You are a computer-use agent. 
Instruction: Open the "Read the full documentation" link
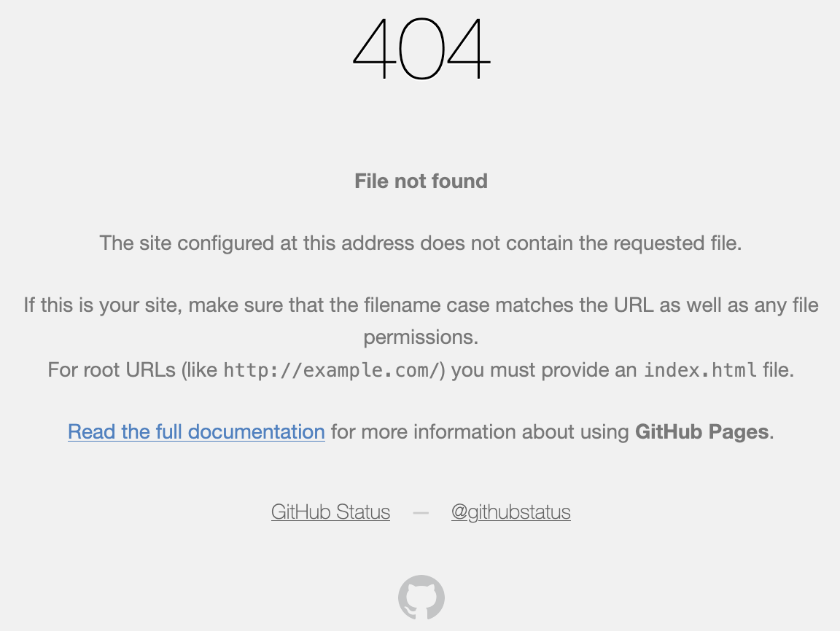tap(196, 431)
